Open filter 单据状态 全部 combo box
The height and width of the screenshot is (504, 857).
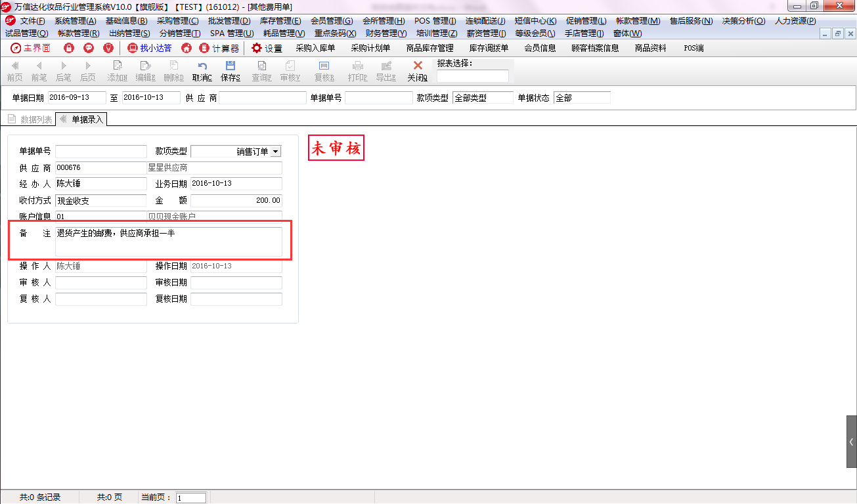click(x=582, y=98)
